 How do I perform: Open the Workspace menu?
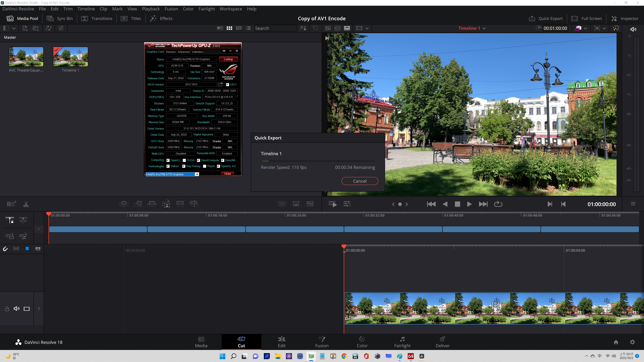[231, 9]
